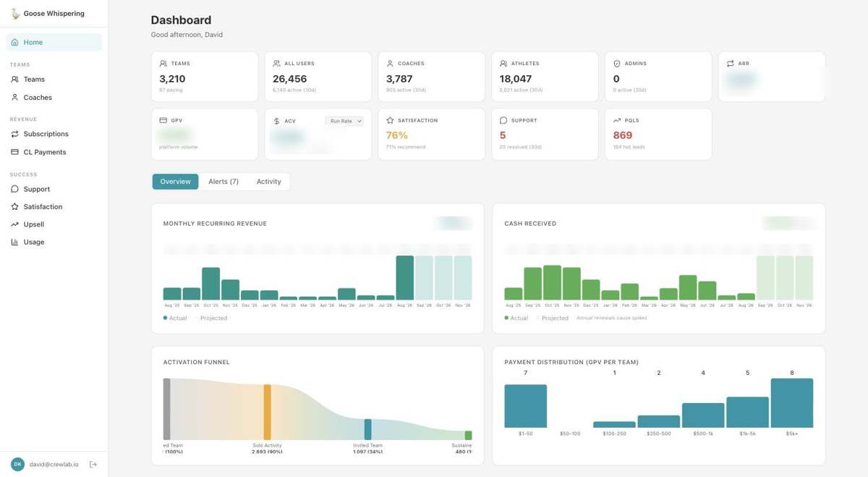This screenshot has height=477, width=868.
Task: Click the $500-1k payment distribution bar
Action: point(703,415)
